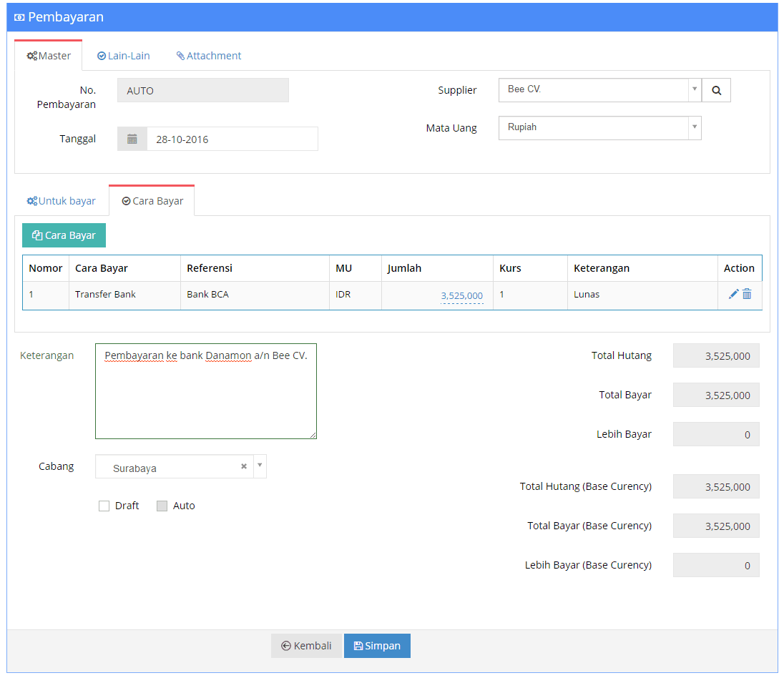Viewport: 784px width, 678px height.
Task: Click inside the Keterangan text area
Action: (206, 391)
